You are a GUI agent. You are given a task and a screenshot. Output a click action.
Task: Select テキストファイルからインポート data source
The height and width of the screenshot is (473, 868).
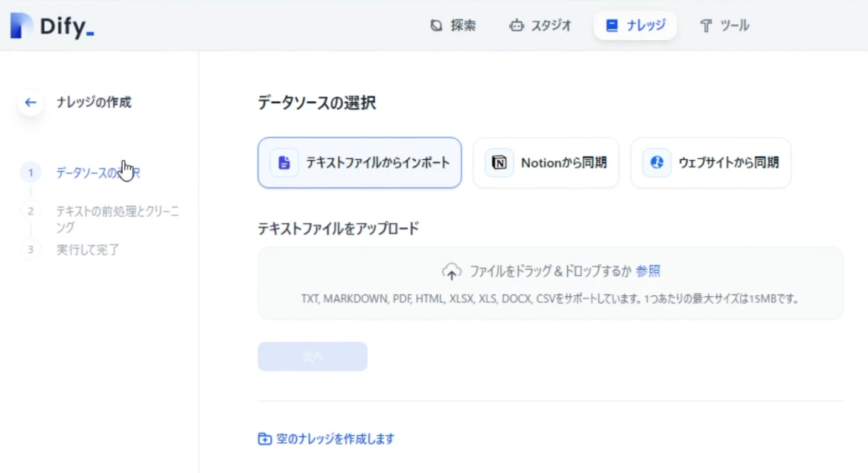(360, 163)
